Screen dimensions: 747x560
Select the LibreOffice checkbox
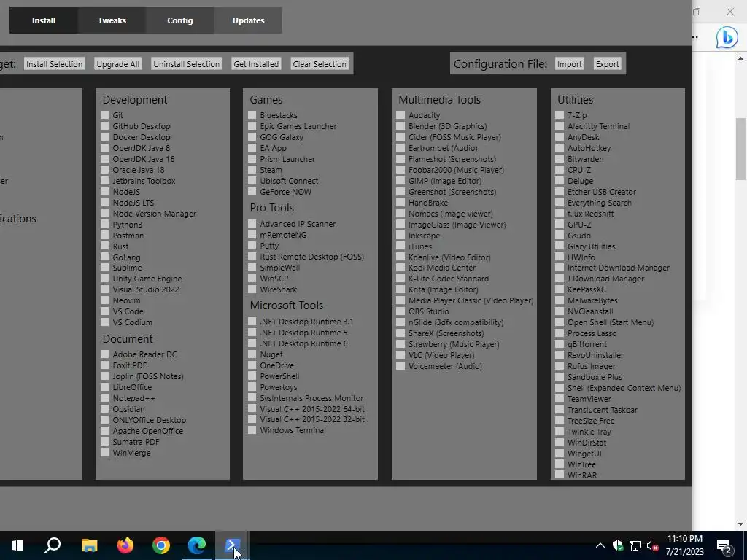(105, 386)
